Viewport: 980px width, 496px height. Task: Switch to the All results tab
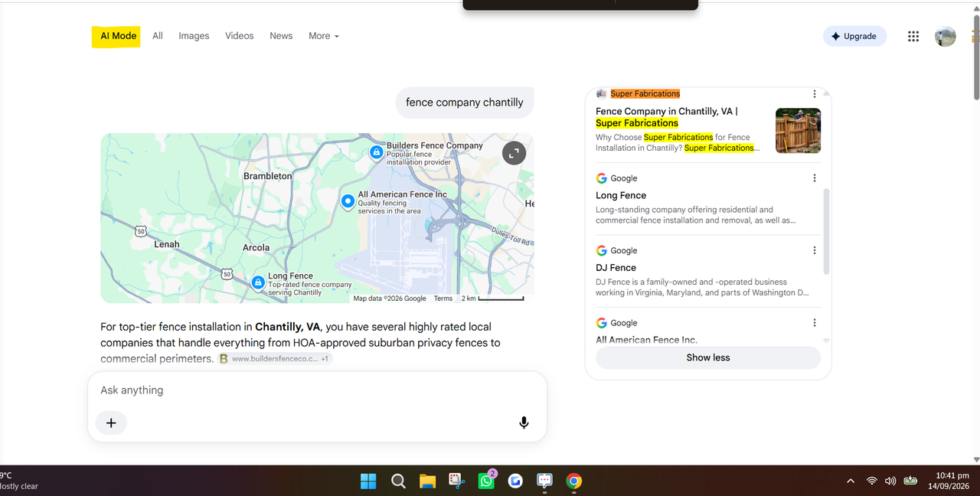coord(158,36)
